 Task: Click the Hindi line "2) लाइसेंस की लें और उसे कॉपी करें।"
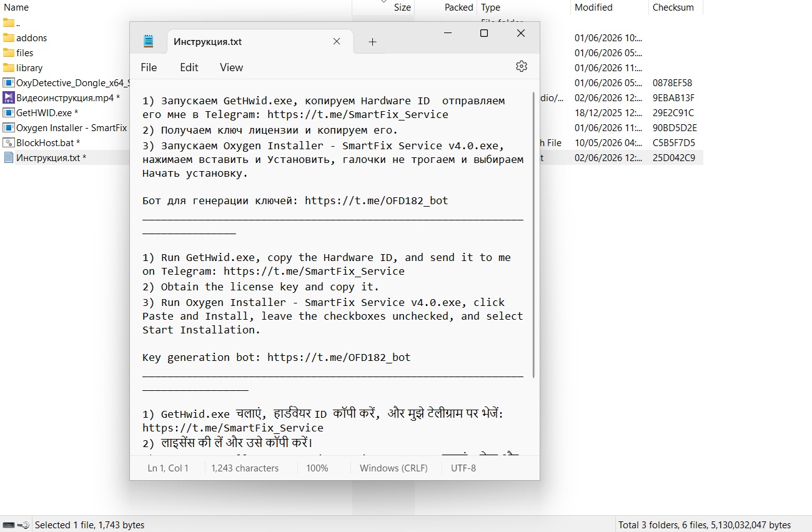pos(227,443)
